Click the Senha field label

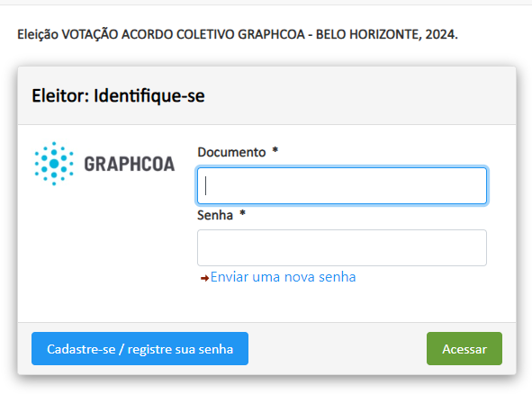coord(215,215)
